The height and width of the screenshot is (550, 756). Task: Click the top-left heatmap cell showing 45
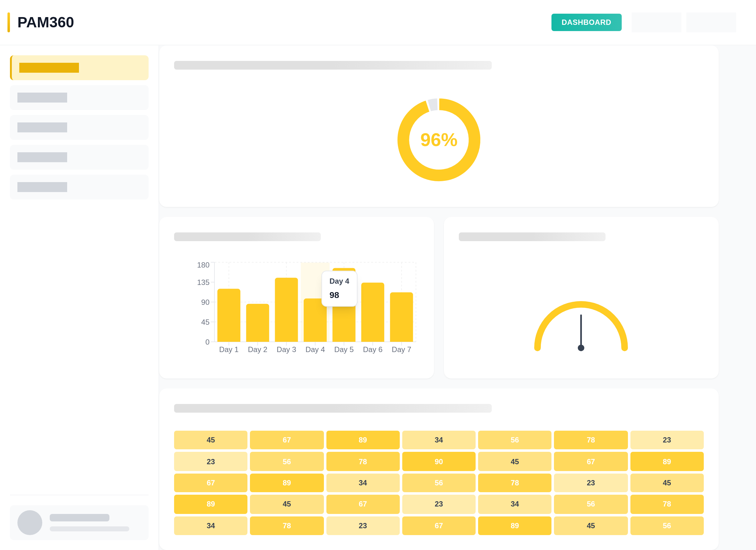[211, 440]
